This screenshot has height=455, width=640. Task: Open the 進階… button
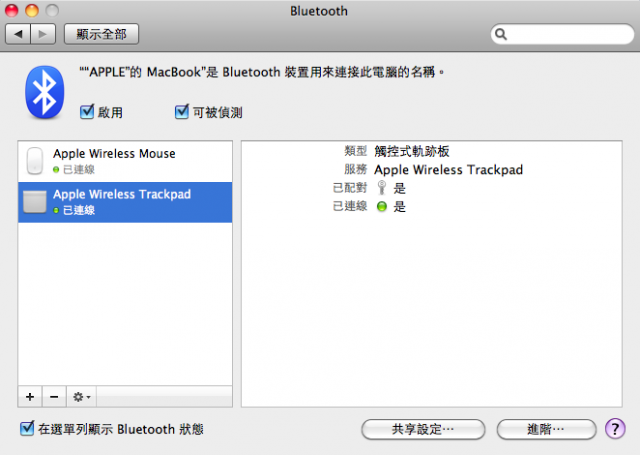point(546,429)
